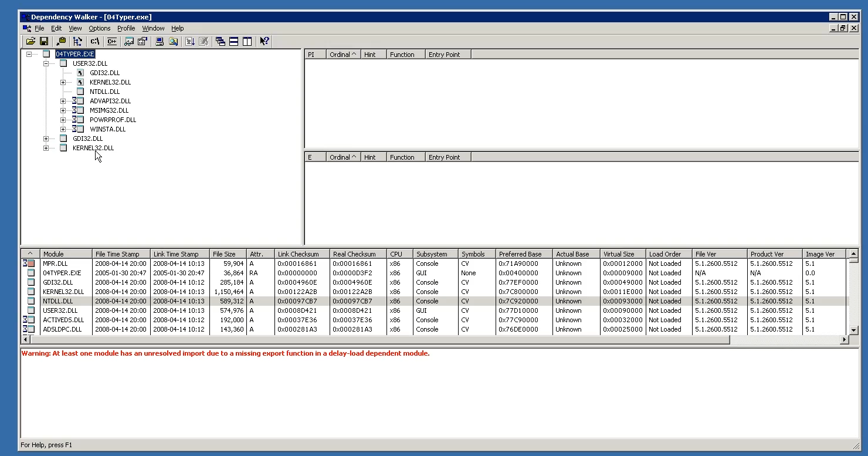Open Configure Module Search Order icon
Viewport: 868px width, 456px height.
[173, 41]
